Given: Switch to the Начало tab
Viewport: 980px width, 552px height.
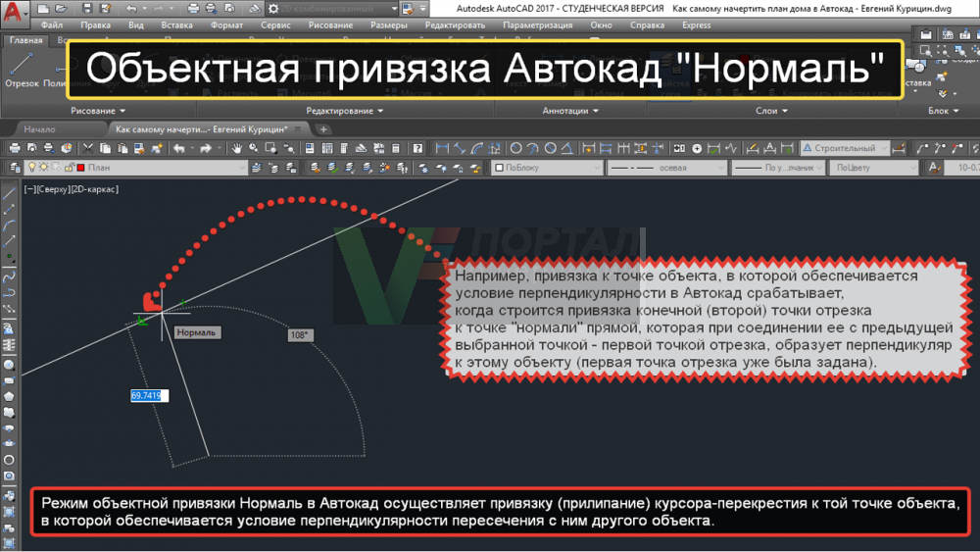Looking at the screenshot, I should [x=40, y=129].
